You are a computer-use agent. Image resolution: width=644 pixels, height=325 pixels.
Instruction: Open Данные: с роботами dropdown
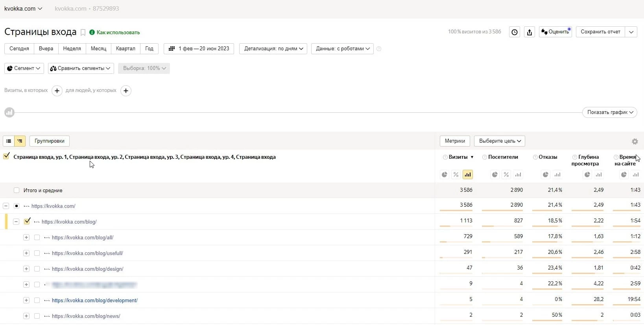(342, 49)
